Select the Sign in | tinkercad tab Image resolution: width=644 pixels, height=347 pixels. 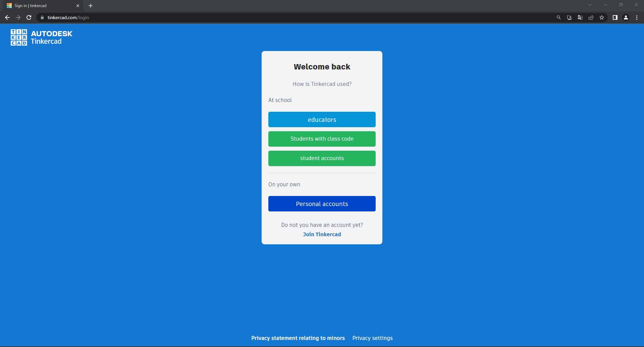(43, 6)
